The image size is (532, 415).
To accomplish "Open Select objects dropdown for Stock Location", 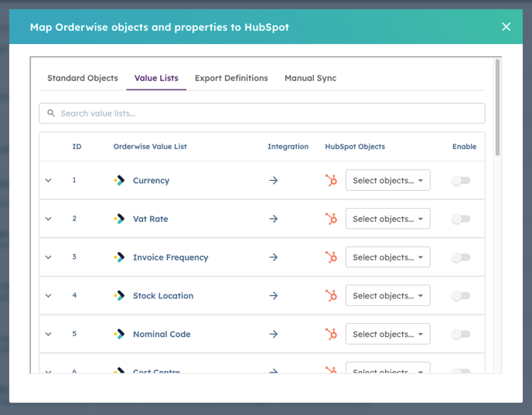I will (x=388, y=295).
